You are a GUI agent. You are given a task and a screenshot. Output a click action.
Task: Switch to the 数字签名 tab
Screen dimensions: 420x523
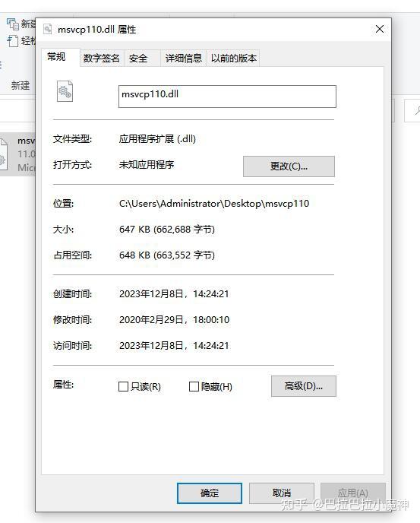click(102, 59)
